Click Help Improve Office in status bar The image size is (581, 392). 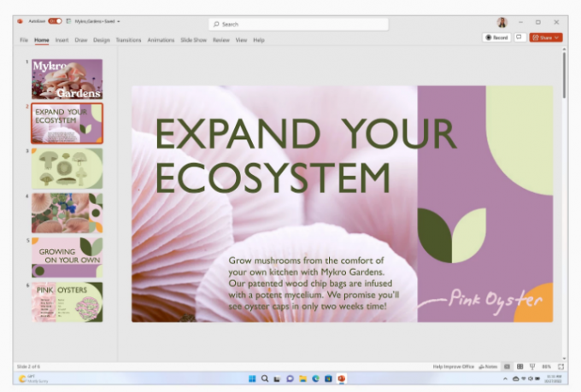click(x=453, y=366)
